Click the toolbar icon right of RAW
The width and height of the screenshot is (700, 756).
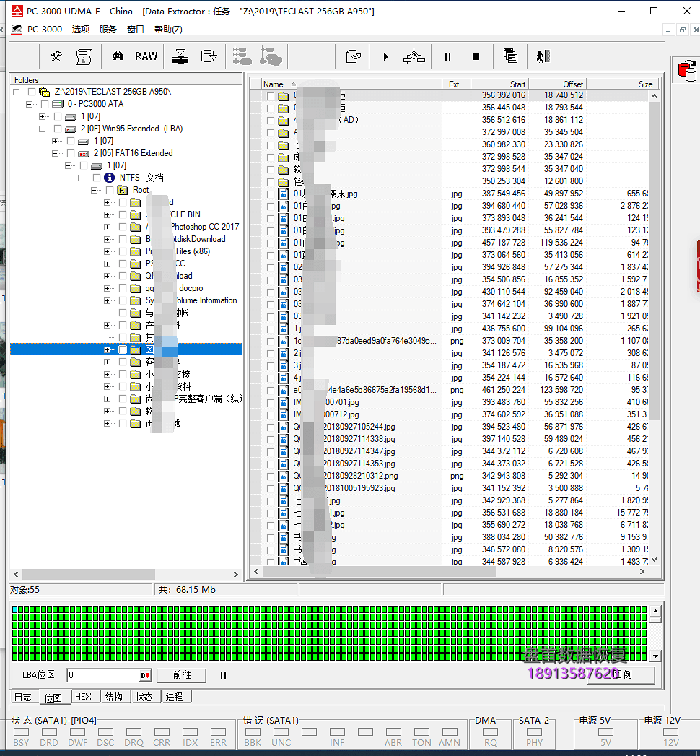[180, 56]
